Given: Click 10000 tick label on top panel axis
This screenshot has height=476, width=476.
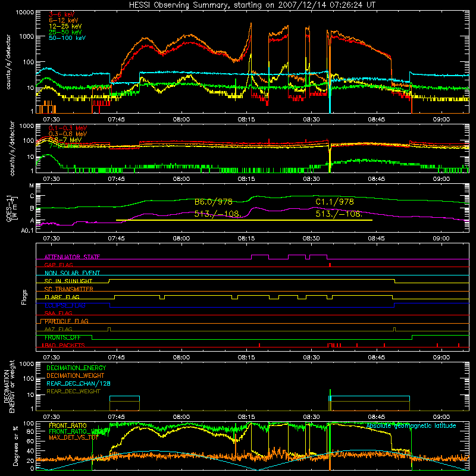Looking at the screenshot, I should pos(25,12).
